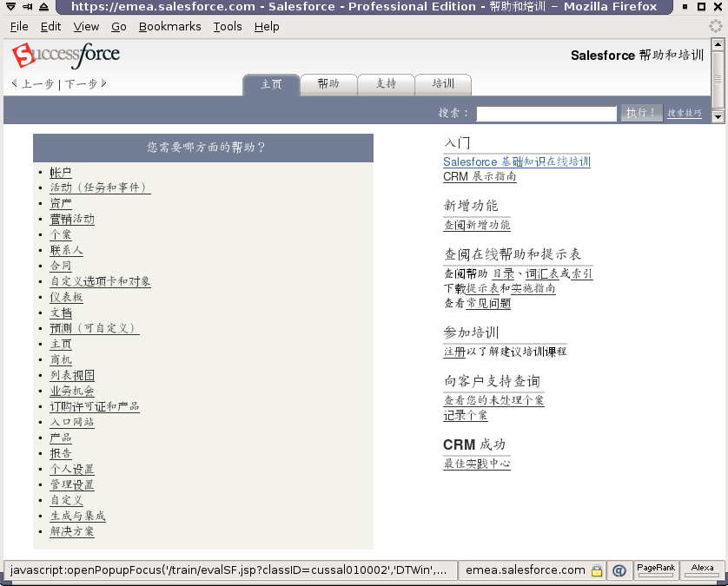Screen dimensions: 728x586
Task: Open the 管理设置 help topic
Action: click(72, 484)
